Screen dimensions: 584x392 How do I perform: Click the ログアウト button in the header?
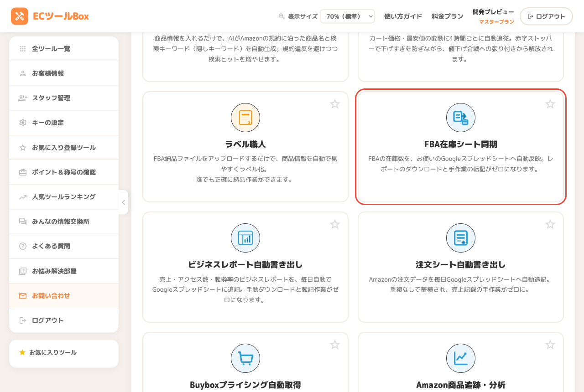[x=546, y=16]
